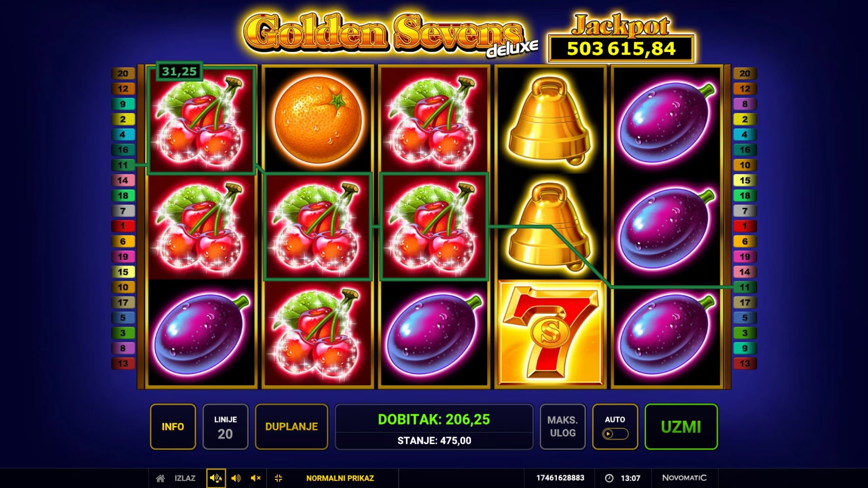
Task: Click the clock icon beside 13:07
Action: tap(609, 478)
